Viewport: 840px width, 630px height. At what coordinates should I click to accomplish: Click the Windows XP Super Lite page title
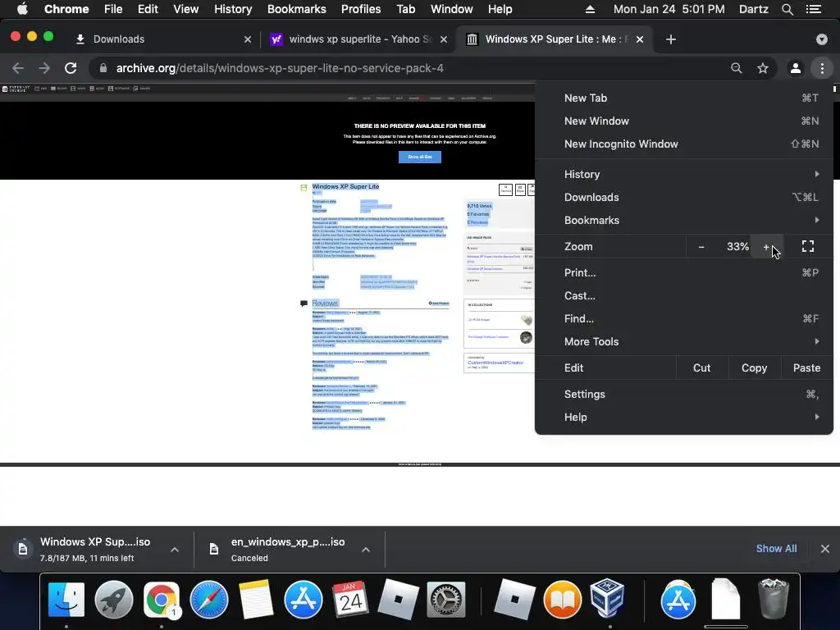[x=345, y=186]
